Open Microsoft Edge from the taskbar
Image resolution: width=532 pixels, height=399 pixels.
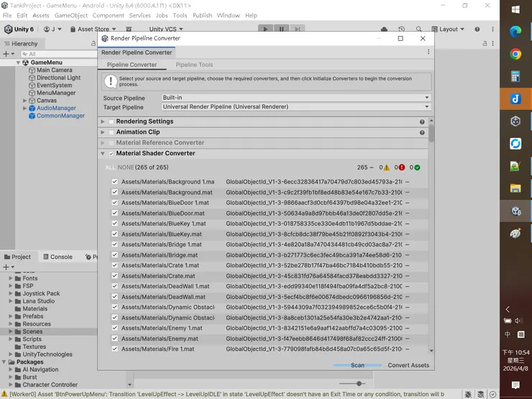[x=515, y=32]
